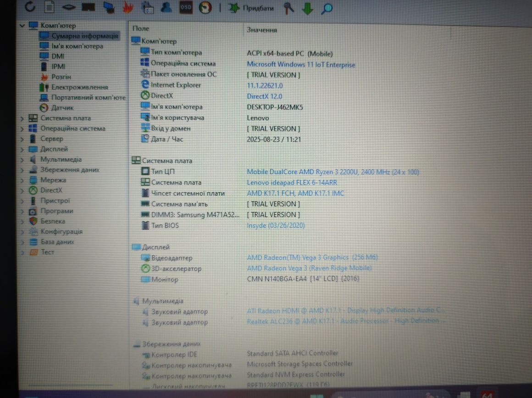532x398 pixels.
Task: Click the Lenovo ideapad FLEX 6-14ARR link
Action: pyautogui.click(x=292, y=182)
